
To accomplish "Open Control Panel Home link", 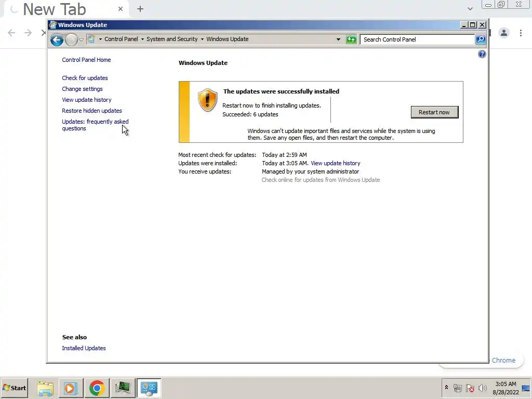I will pos(86,60).
